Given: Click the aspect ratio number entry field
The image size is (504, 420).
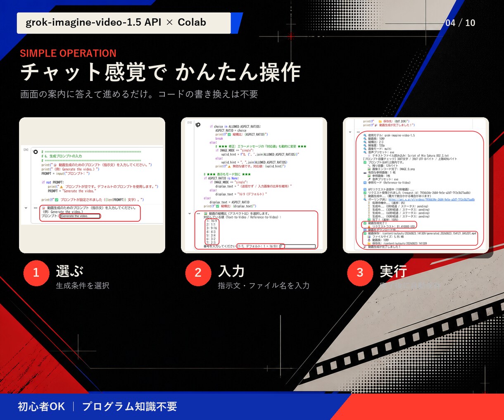Looking at the screenshot, I should [x=297, y=246].
